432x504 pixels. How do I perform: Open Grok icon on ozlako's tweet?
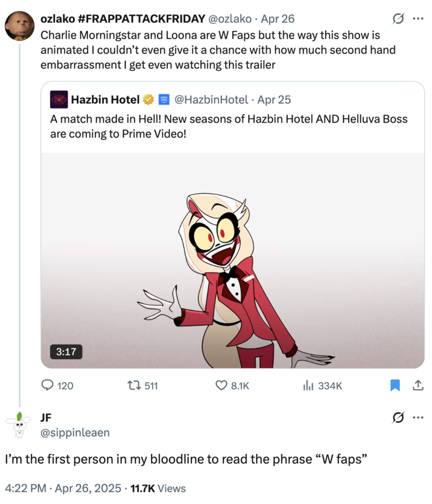click(398, 19)
